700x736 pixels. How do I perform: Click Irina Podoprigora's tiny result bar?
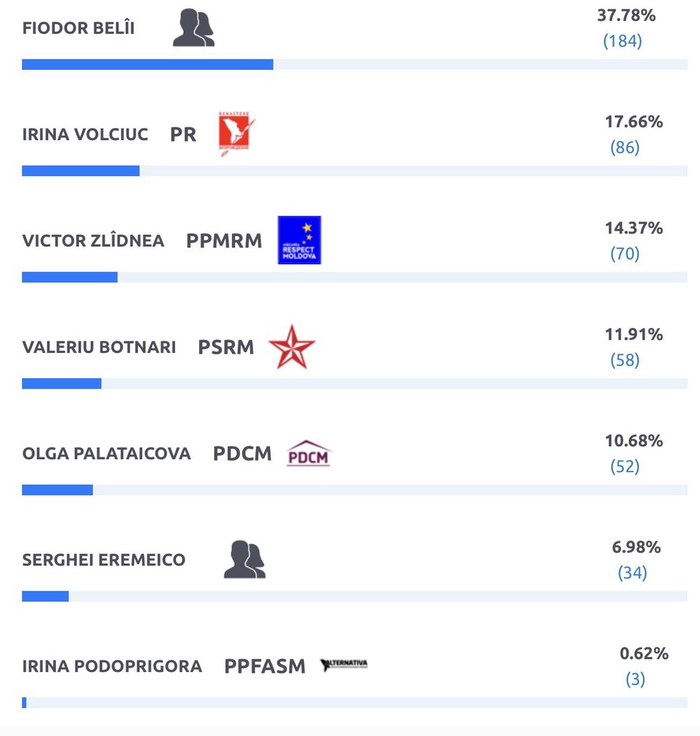[x=24, y=703]
